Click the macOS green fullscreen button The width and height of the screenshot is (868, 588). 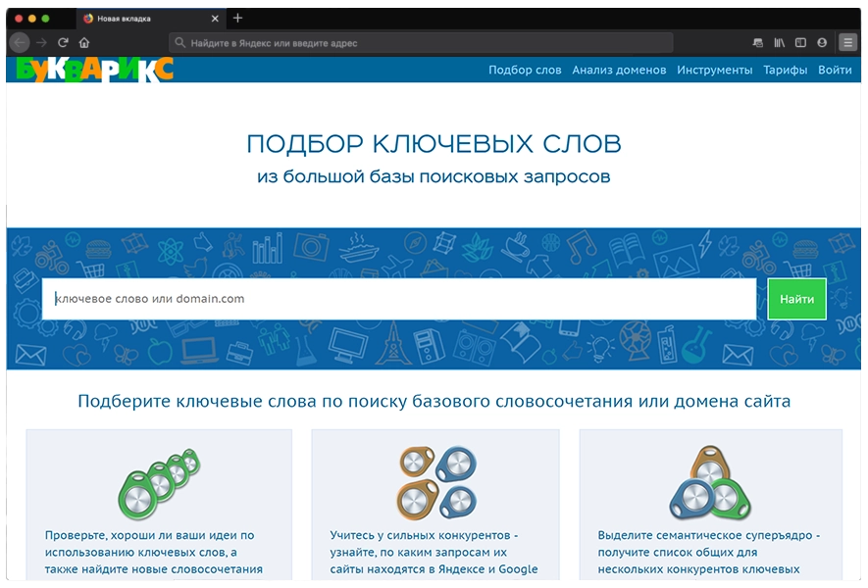[45, 19]
